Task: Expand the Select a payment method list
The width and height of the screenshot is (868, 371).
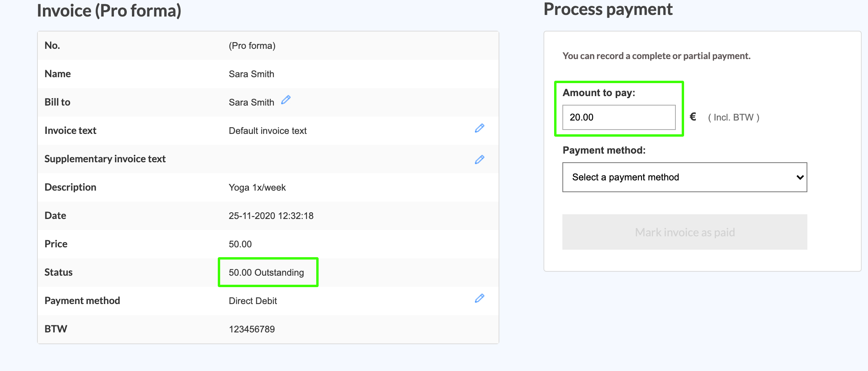Action: point(684,177)
